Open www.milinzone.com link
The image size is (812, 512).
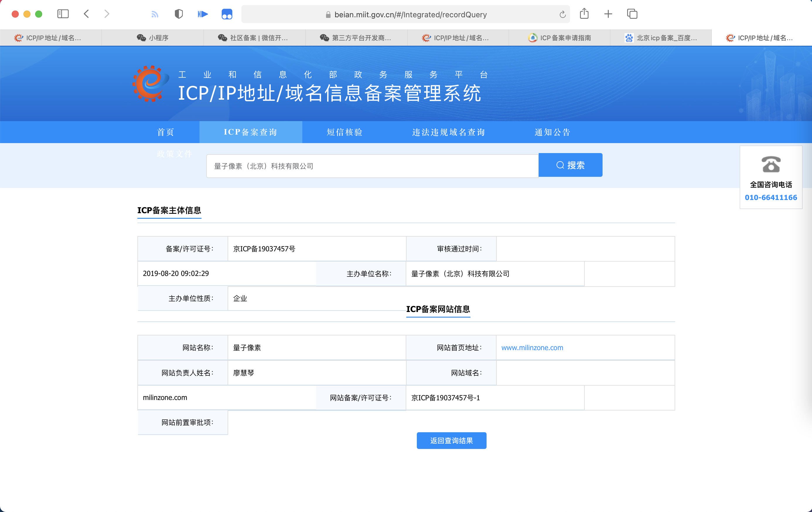click(x=532, y=347)
